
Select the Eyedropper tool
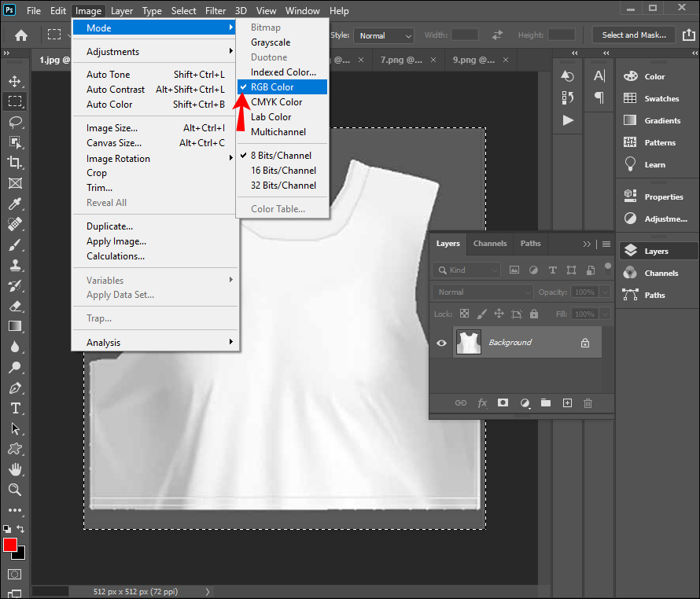pyautogui.click(x=15, y=204)
